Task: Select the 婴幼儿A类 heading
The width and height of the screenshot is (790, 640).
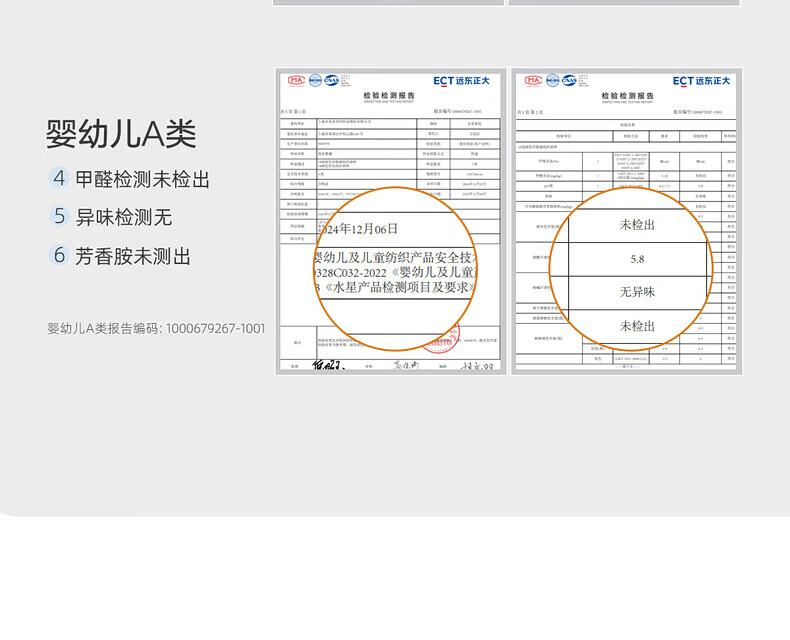Action: tap(121, 135)
